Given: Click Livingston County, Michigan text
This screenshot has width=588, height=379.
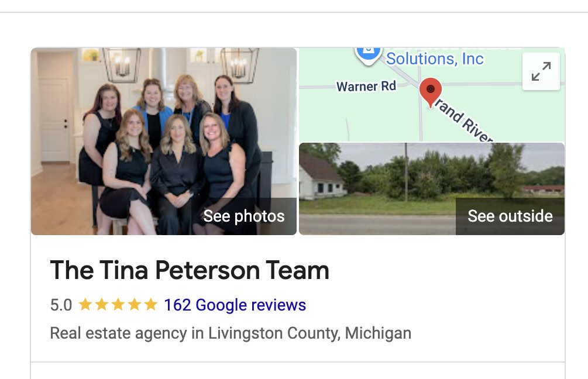Looking at the screenshot, I should [x=310, y=333].
